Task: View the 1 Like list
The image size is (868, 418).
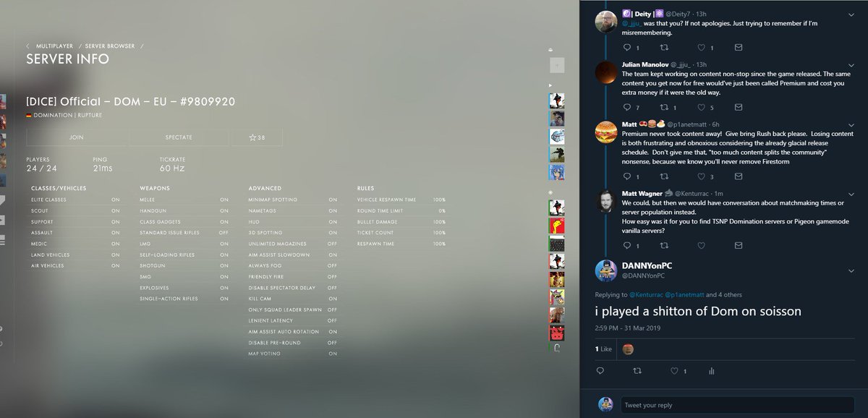Action: click(x=603, y=349)
